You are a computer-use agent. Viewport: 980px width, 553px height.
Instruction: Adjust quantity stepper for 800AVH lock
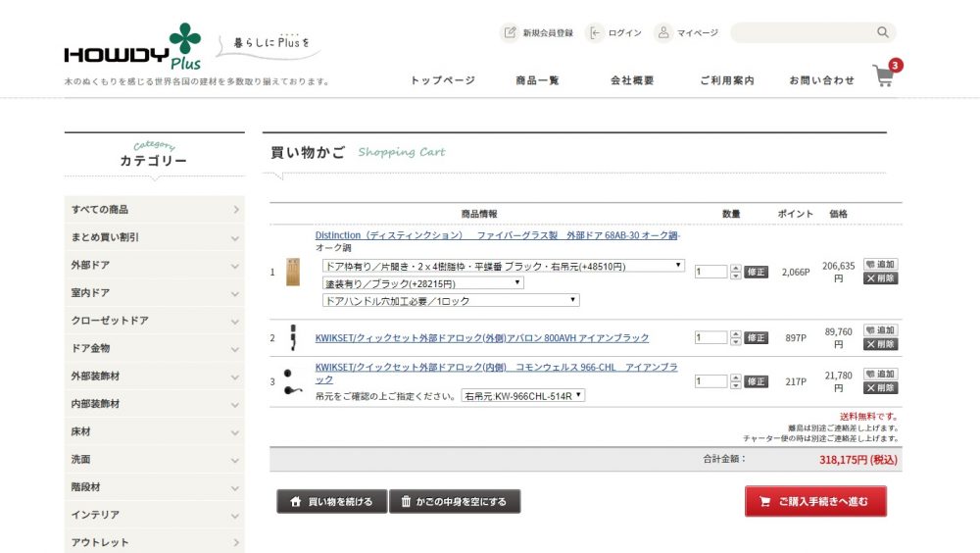[736, 337]
